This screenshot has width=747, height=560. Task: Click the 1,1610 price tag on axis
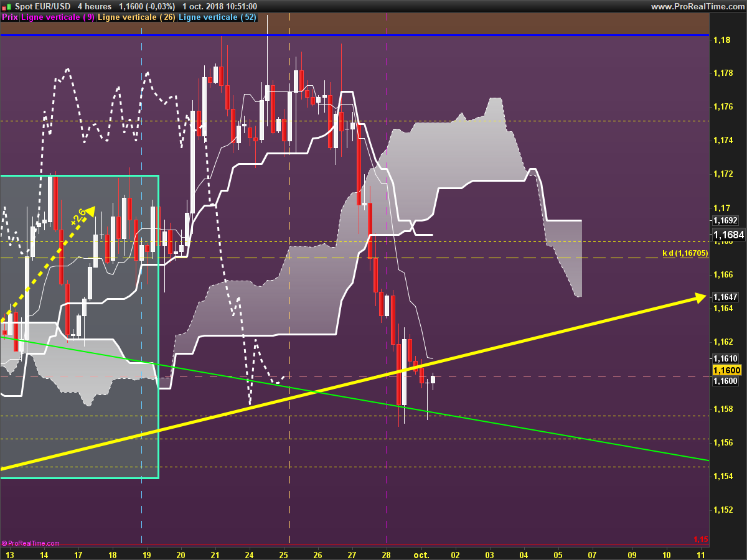725,358
